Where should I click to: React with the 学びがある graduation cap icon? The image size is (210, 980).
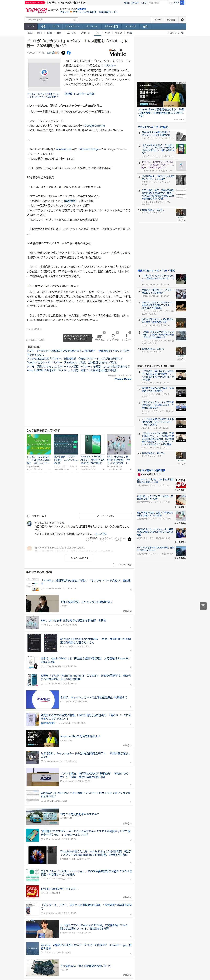point(100,337)
